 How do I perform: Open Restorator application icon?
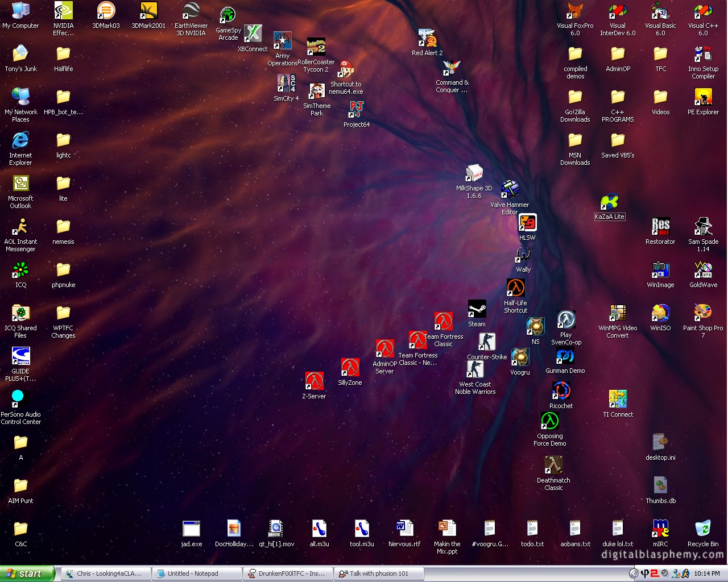point(660,231)
